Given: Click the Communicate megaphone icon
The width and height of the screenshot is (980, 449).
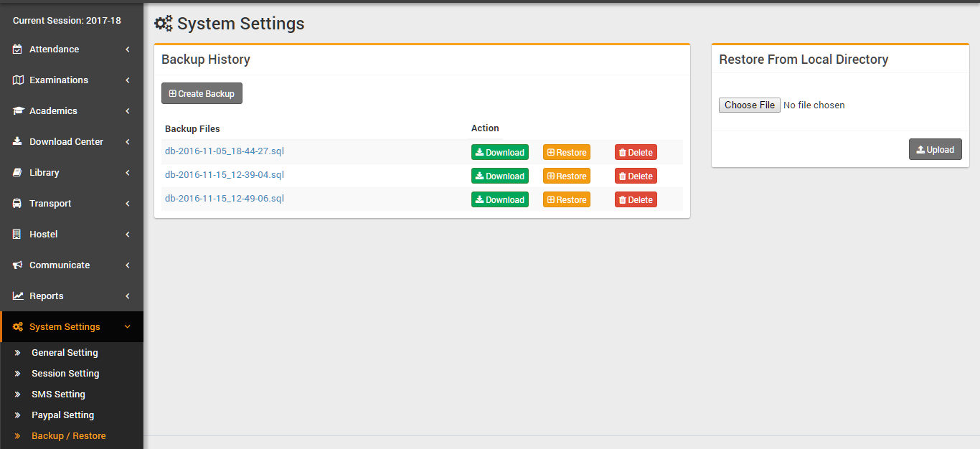Looking at the screenshot, I should pyautogui.click(x=18, y=265).
